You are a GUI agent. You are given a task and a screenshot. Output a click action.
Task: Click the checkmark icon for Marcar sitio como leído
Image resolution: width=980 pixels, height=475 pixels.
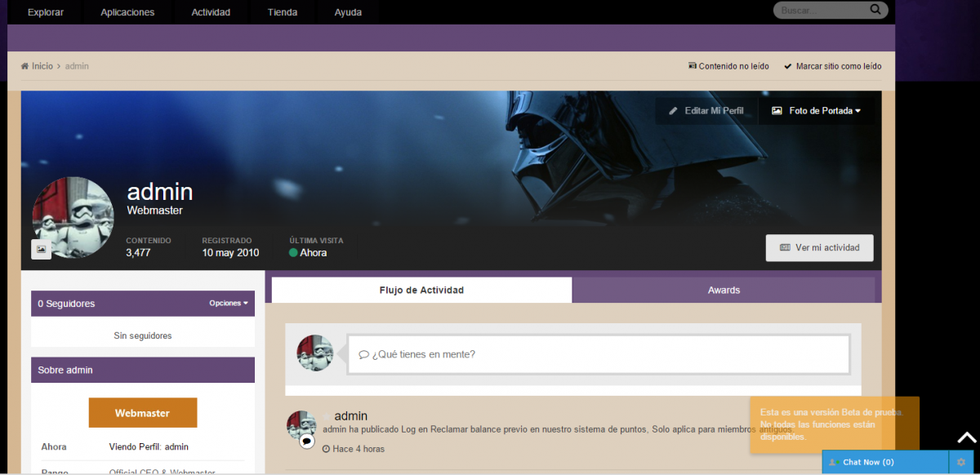[x=788, y=66]
